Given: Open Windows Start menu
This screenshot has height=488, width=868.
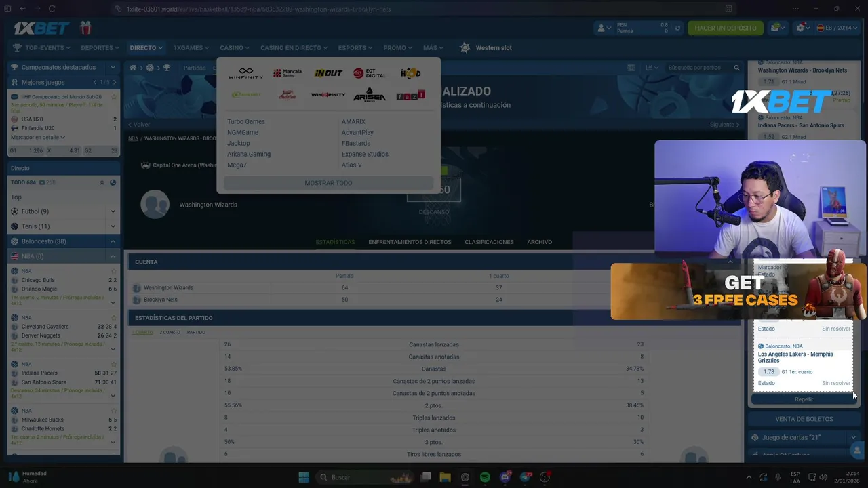Looking at the screenshot, I should coord(304,477).
